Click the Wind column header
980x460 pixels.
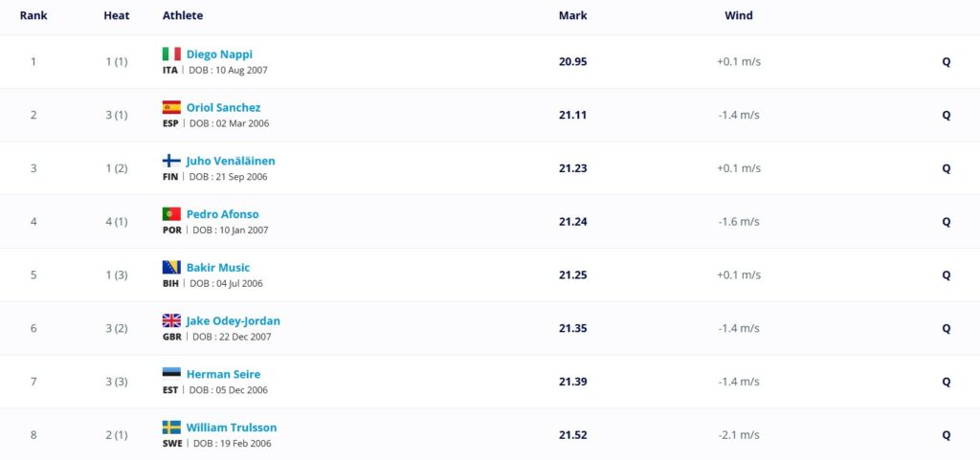point(739,15)
